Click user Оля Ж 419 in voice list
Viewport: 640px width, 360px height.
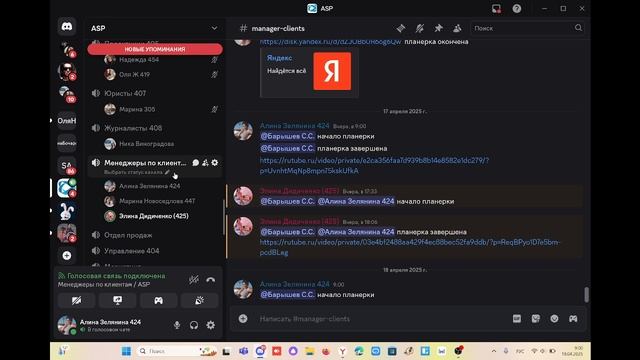click(x=134, y=74)
